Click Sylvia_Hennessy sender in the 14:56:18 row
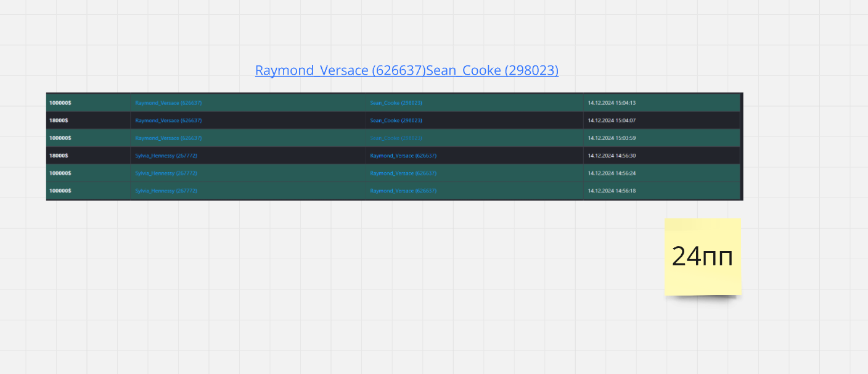868x374 pixels. [x=166, y=191]
